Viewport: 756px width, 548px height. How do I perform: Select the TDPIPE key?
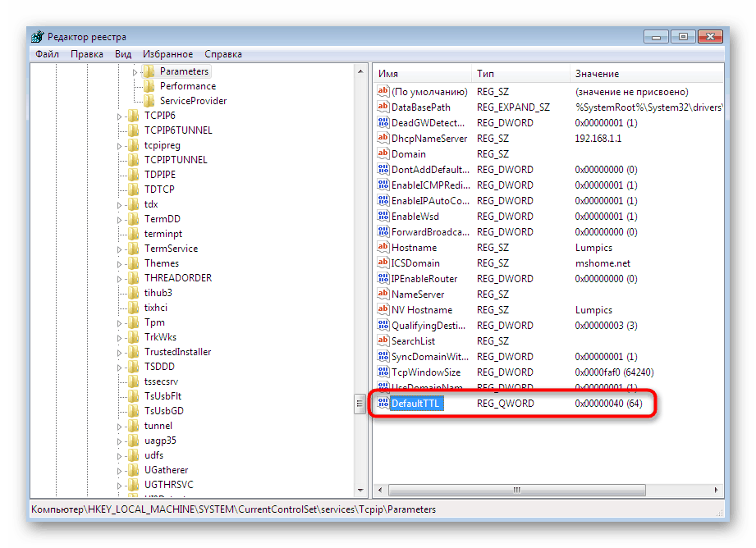(159, 175)
